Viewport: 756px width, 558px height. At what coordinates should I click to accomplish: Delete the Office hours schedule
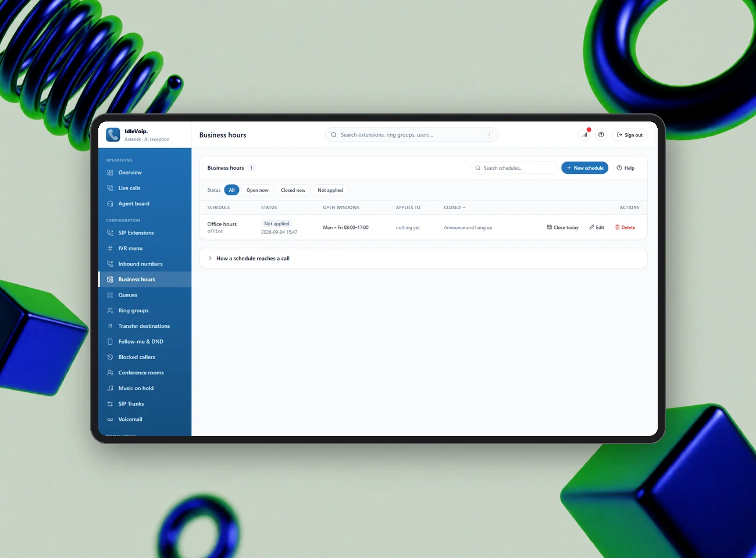[625, 228]
